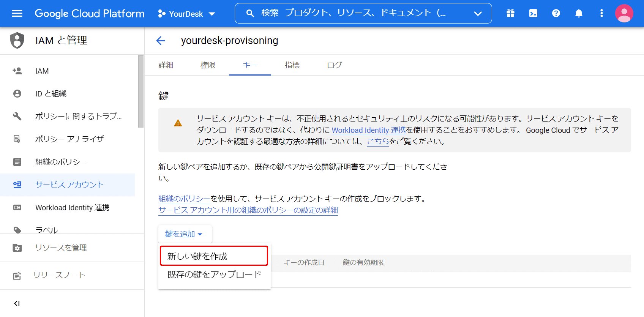Switch to the ログ tab
Image resolution: width=644 pixels, height=317 pixels.
(x=335, y=65)
